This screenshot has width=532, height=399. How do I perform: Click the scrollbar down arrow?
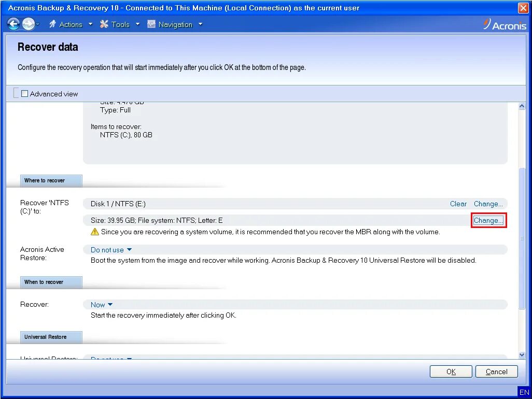(x=522, y=354)
